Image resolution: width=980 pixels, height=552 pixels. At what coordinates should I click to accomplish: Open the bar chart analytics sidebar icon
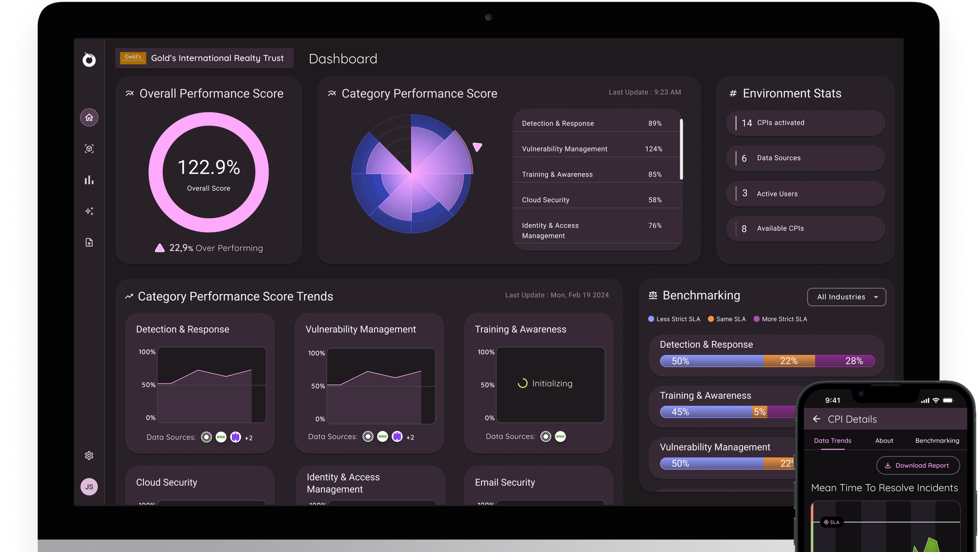pyautogui.click(x=89, y=180)
